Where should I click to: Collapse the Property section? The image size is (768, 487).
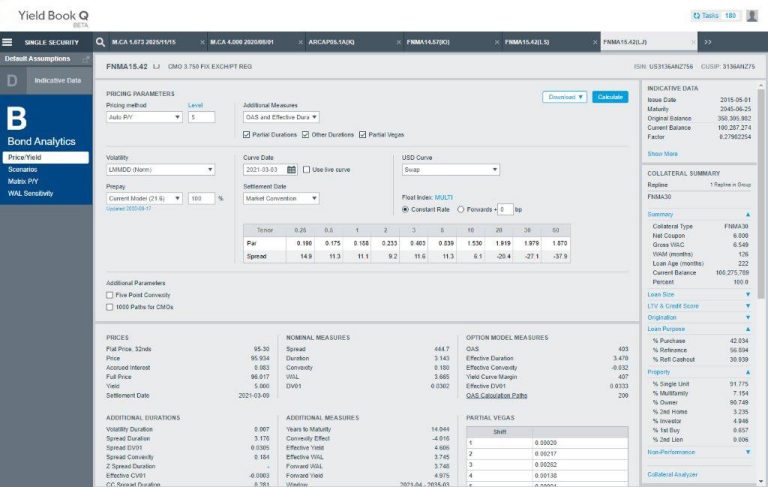(748, 372)
